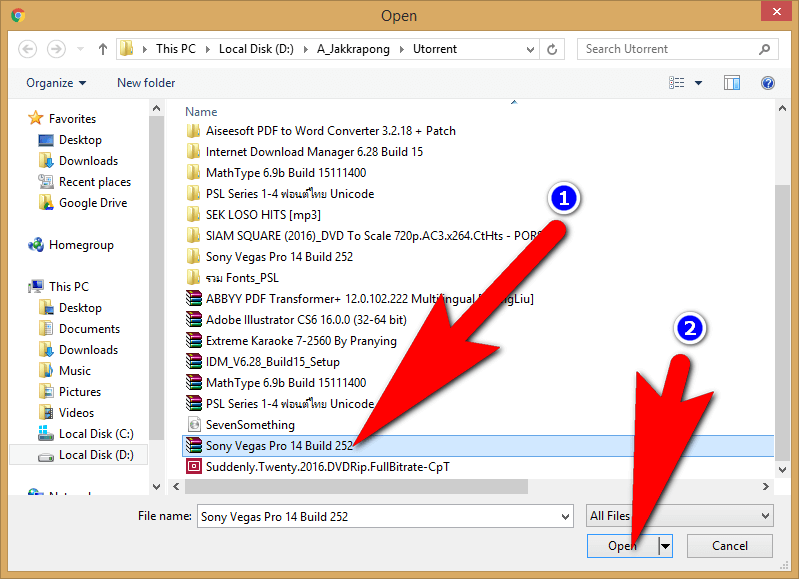Close the Open dialog

click(776, 11)
